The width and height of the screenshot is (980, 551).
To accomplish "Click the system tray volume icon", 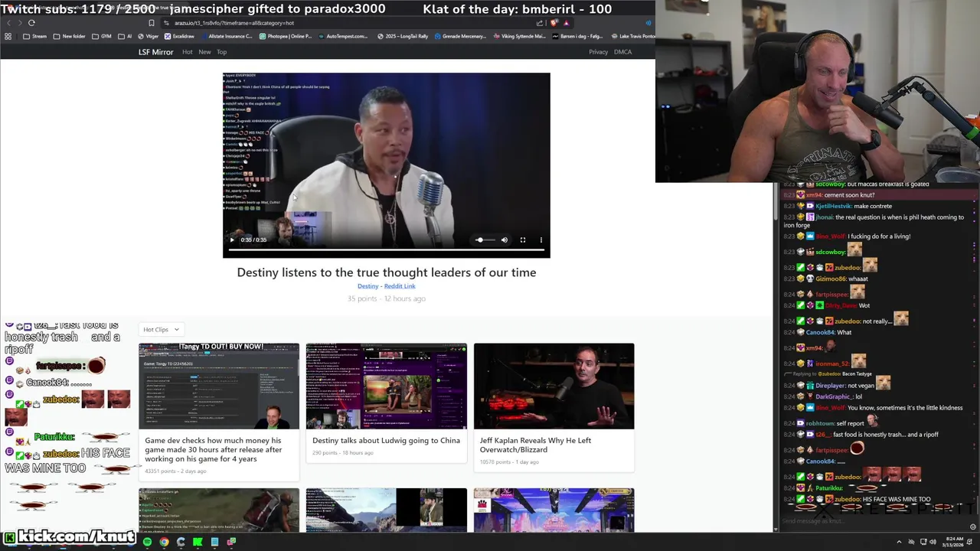I will tap(933, 542).
